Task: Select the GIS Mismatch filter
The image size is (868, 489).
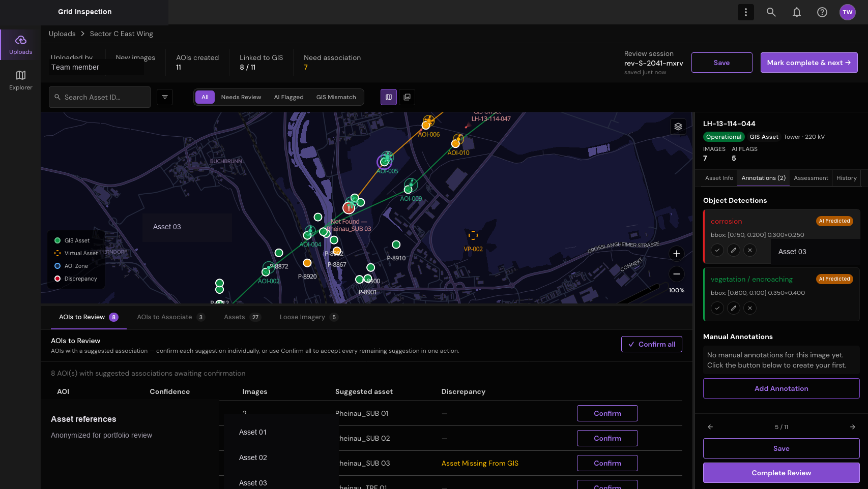Action: [x=336, y=97]
